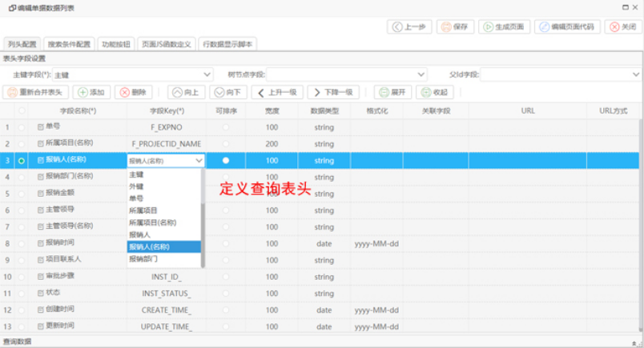Move the row down with 向下
Viewport: 644px width, 348px height.
[228, 92]
